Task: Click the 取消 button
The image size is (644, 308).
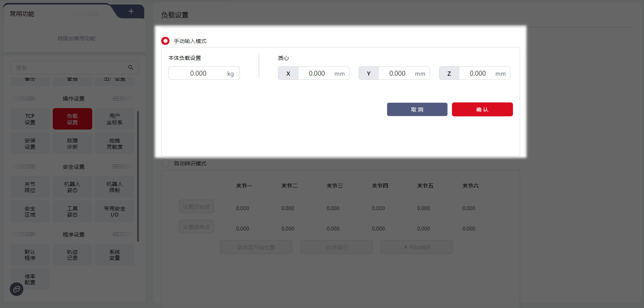Action: point(417,110)
